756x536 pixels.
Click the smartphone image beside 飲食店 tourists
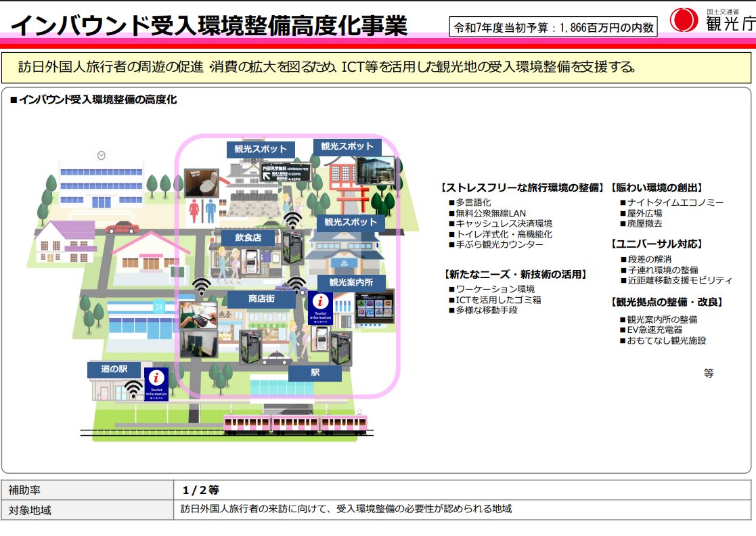[x=252, y=262]
